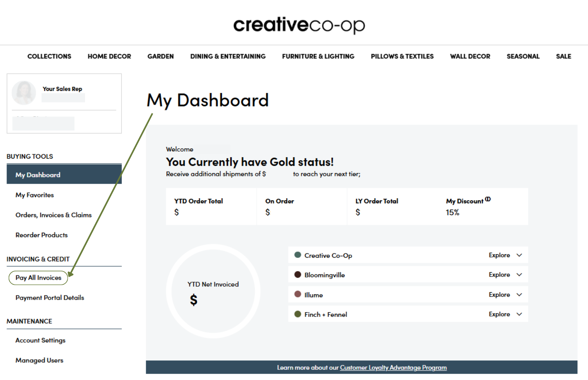
Task: Open Pillows & Textiles menu
Action: tap(402, 56)
